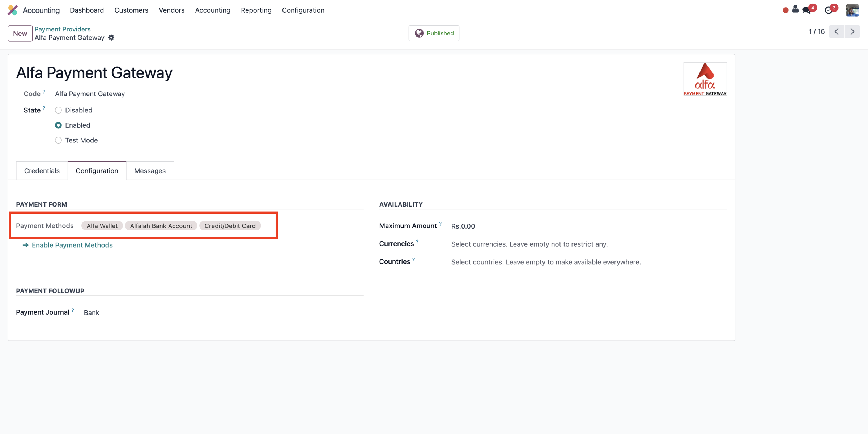Open the user avatar menu

coord(852,10)
